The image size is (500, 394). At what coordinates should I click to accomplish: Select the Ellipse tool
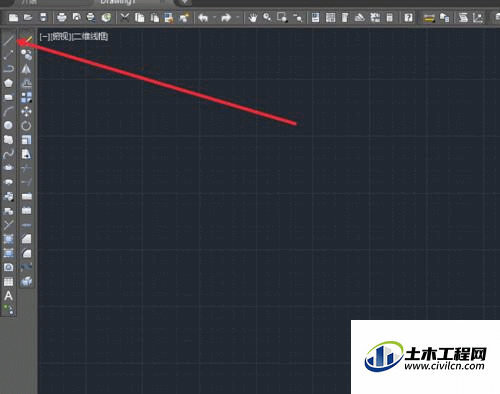[9, 168]
